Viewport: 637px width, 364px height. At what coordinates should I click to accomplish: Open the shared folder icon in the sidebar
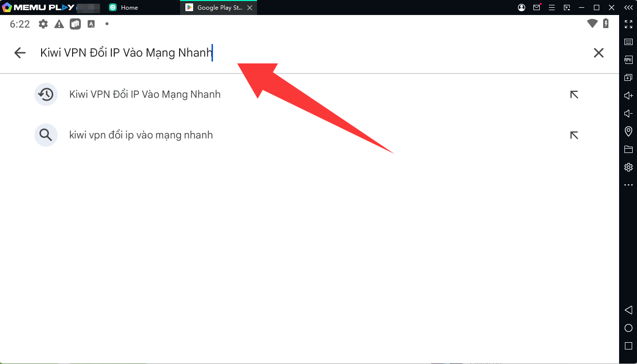628,149
